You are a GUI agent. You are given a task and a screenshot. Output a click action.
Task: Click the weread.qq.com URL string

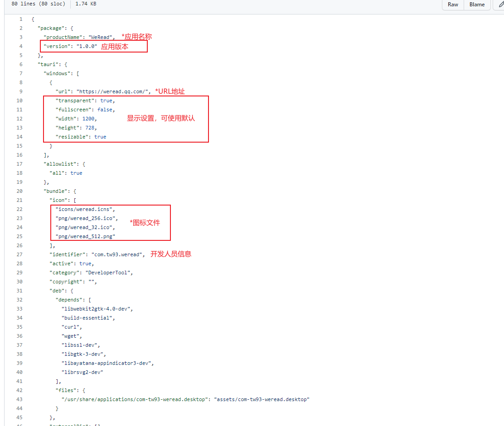113,91
